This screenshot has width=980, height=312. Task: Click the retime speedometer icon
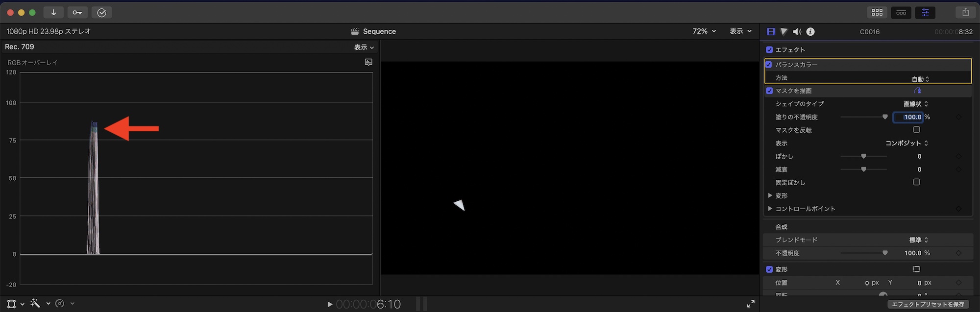point(60,304)
